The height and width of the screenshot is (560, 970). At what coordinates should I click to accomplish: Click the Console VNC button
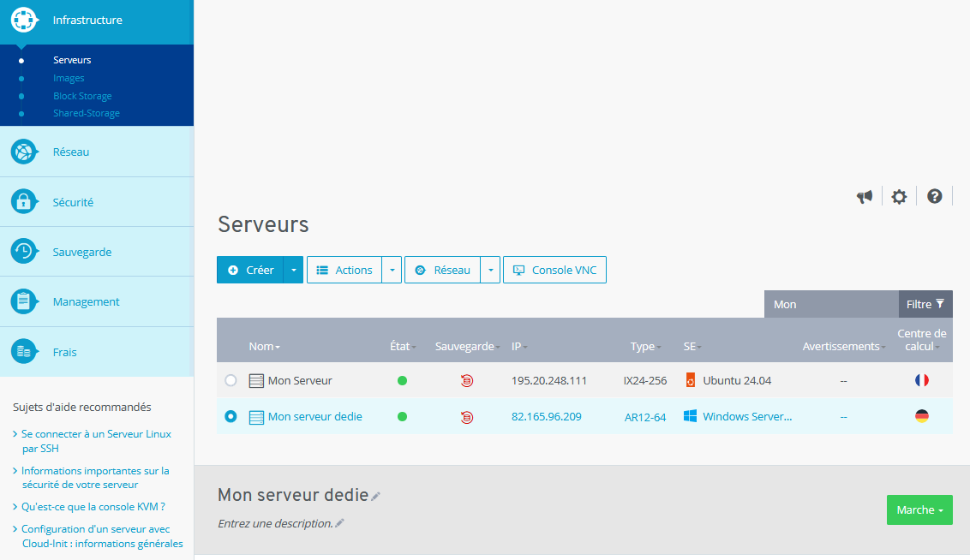pyautogui.click(x=554, y=270)
